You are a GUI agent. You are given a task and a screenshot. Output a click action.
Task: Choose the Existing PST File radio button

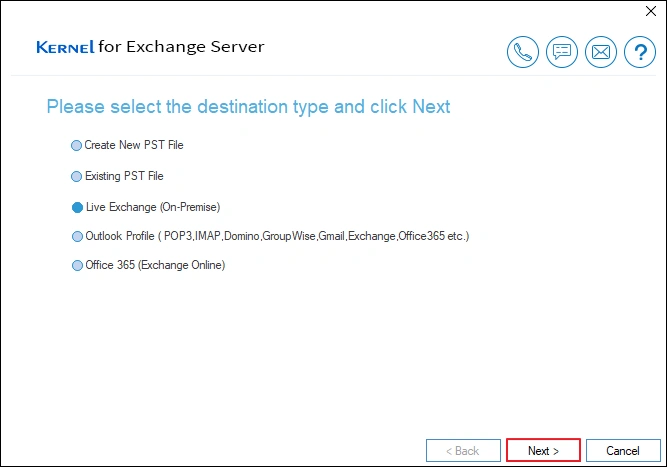[76, 177]
